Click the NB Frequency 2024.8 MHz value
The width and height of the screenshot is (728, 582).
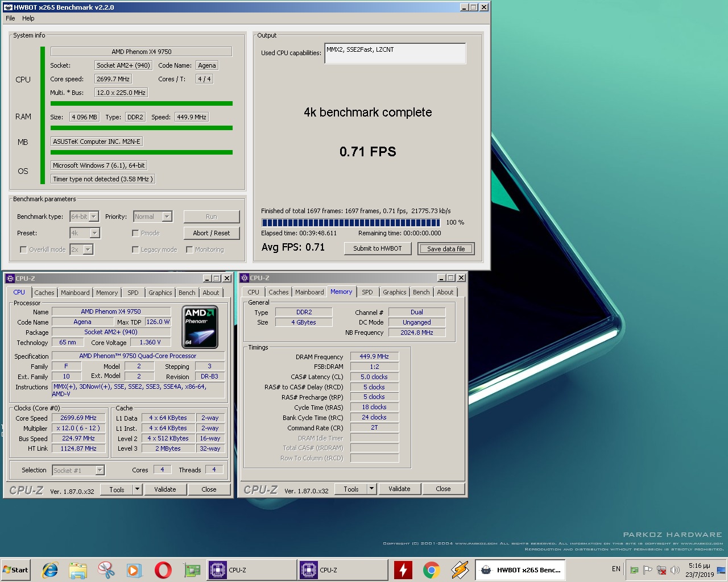pyautogui.click(x=417, y=332)
